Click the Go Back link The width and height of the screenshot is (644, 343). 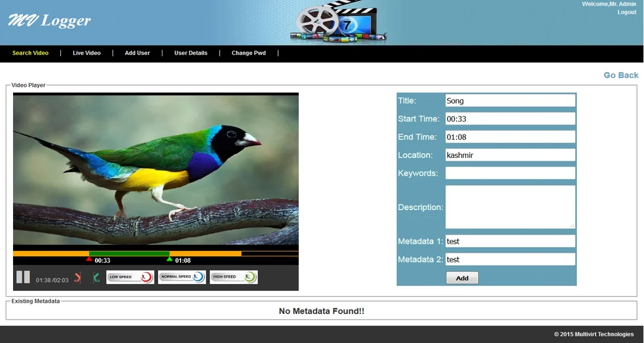(x=621, y=75)
